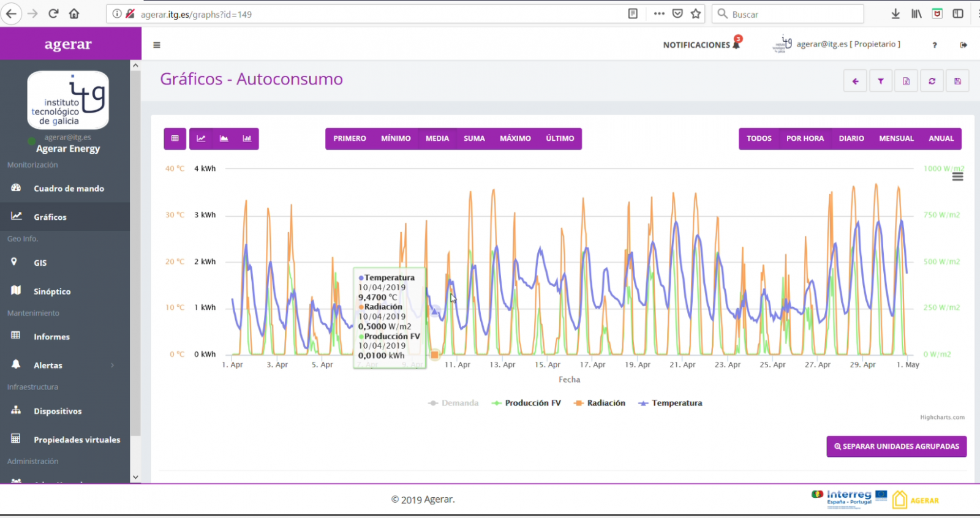Select the MENSUAL grouping tab
980x518 pixels.
(896, 138)
